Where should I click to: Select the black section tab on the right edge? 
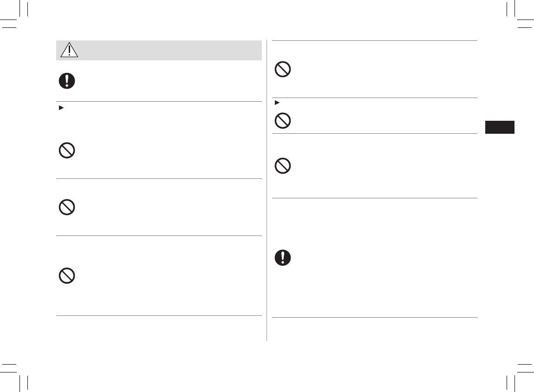click(x=500, y=127)
